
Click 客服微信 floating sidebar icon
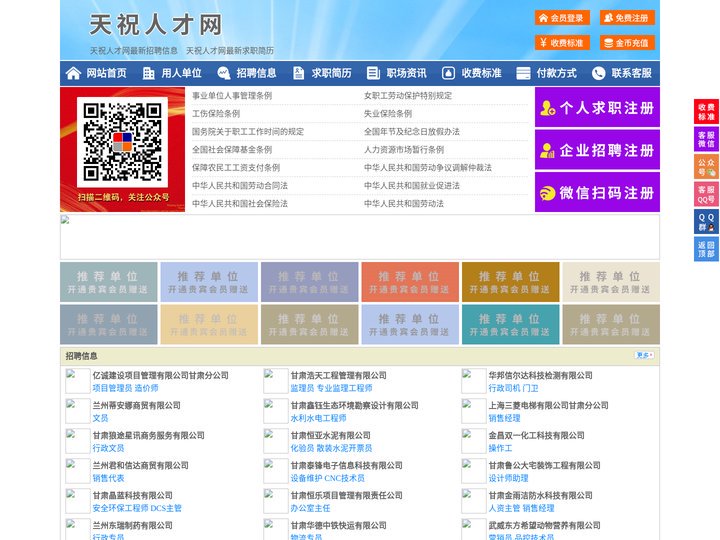tap(706, 139)
